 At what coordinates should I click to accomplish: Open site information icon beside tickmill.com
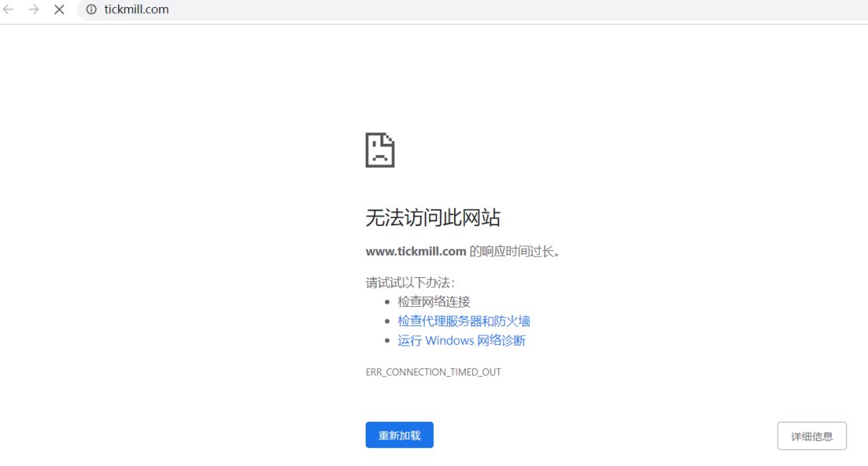[92, 9]
